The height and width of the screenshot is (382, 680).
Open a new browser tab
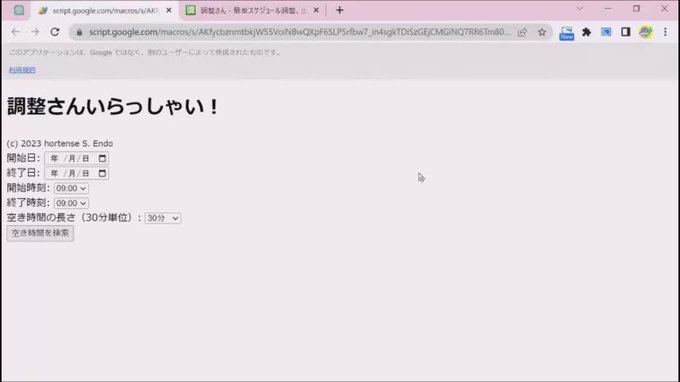tap(340, 10)
